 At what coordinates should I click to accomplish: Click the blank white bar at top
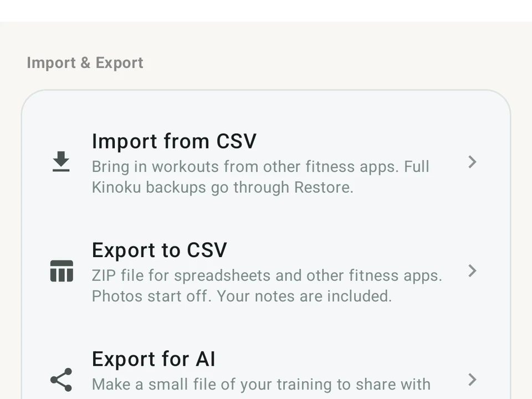point(266,11)
